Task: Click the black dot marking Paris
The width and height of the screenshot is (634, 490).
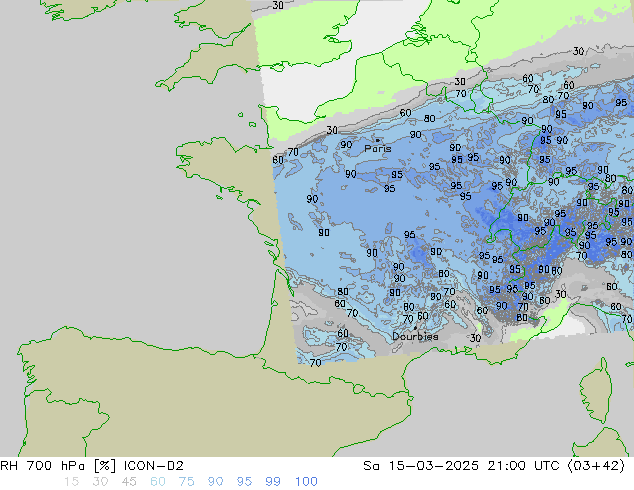Action: tap(378, 140)
